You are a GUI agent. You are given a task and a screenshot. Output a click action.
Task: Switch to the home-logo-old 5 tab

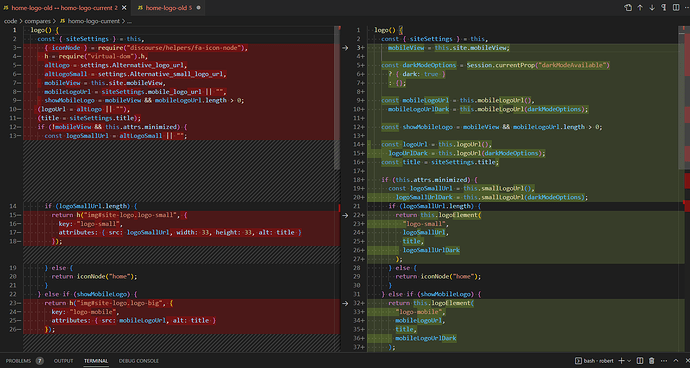[x=169, y=8]
